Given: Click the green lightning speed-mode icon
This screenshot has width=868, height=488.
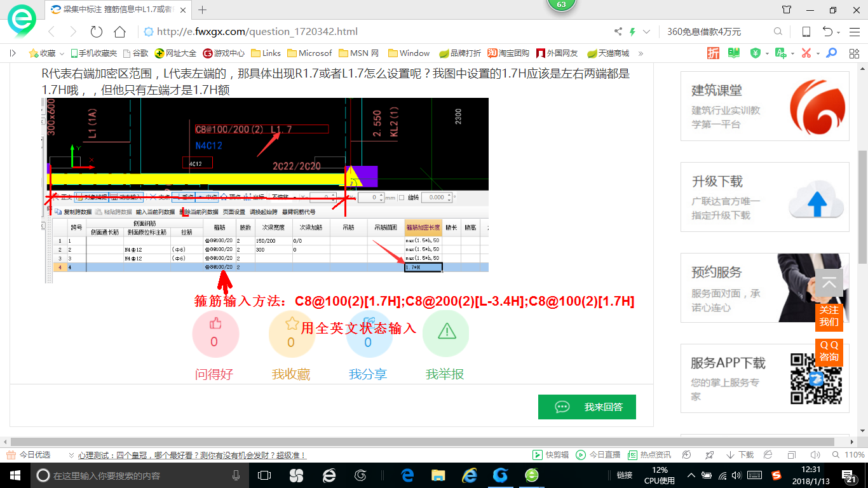Looking at the screenshot, I should tap(633, 32).
